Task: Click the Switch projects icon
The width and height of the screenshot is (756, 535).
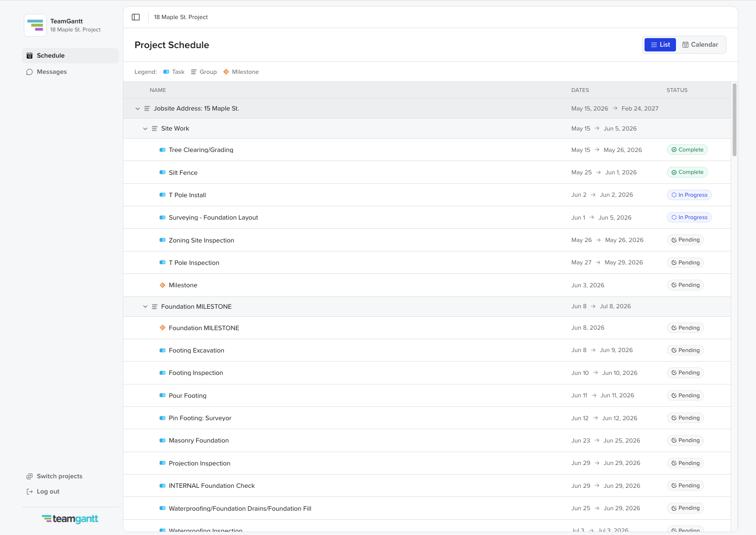Action: 30,476
